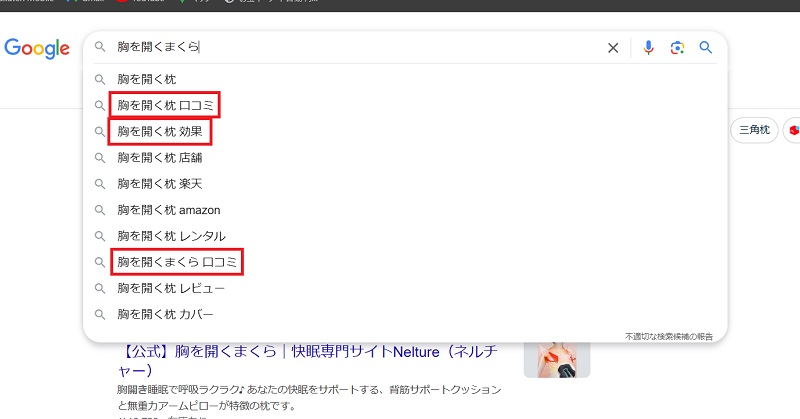The image size is (800, 419).
Task: Open the 【公式】胸を開くまくら Nelture result
Action: click(x=308, y=360)
